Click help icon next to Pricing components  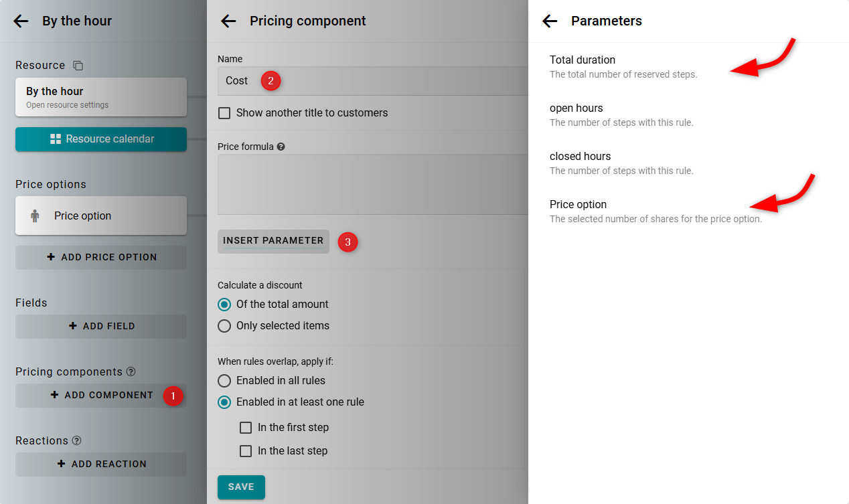(x=131, y=371)
